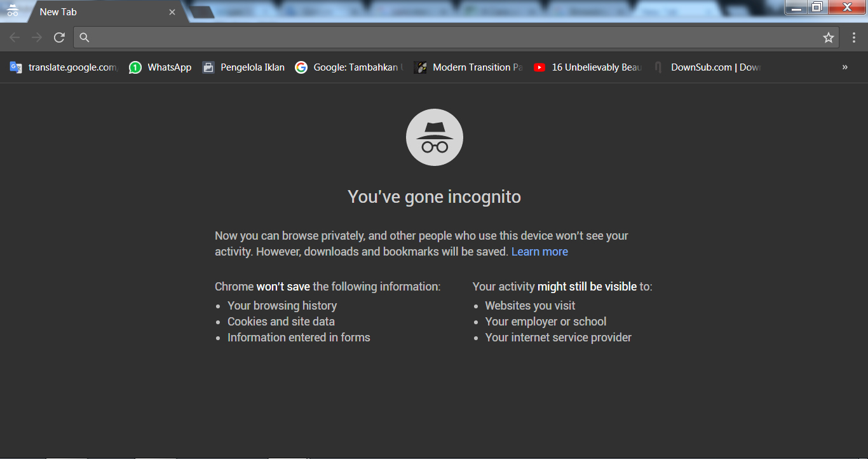Click the forward navigation arrow

pyautogui.click(x=37, y=38)
